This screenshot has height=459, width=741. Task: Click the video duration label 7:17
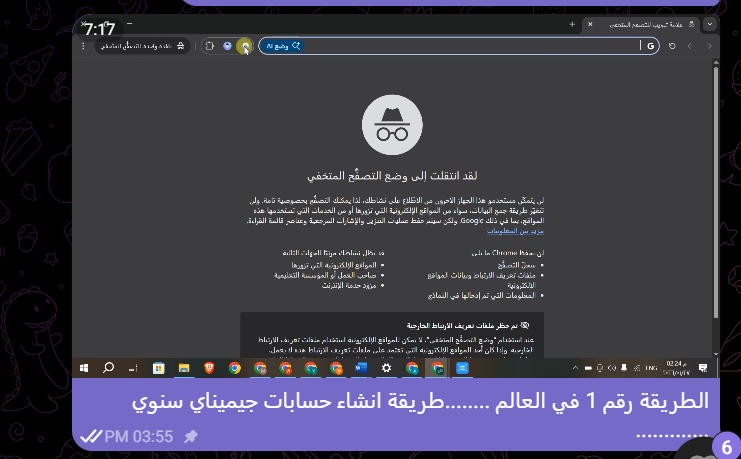(100, 29)
